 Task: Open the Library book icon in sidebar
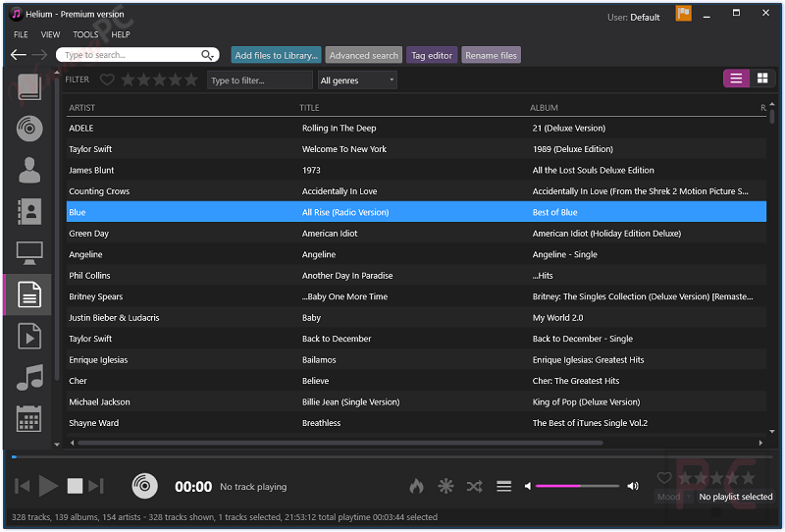click(x=29, y=87)
